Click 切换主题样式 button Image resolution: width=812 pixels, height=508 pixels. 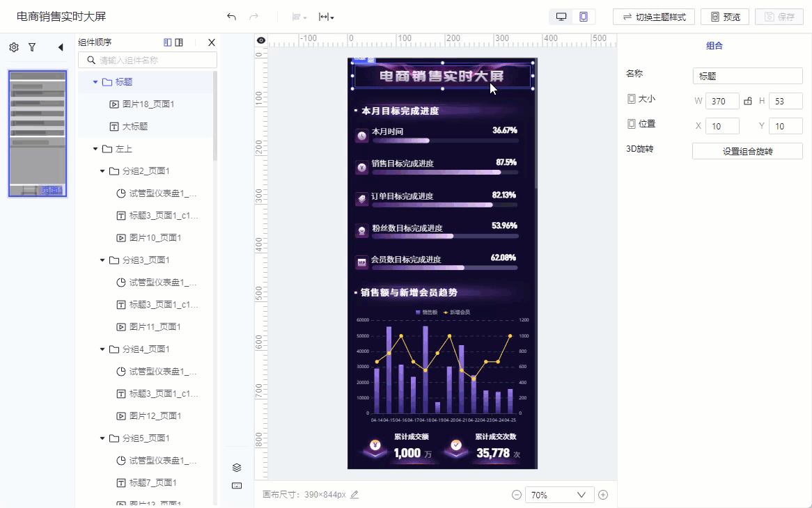coord(653,17)
